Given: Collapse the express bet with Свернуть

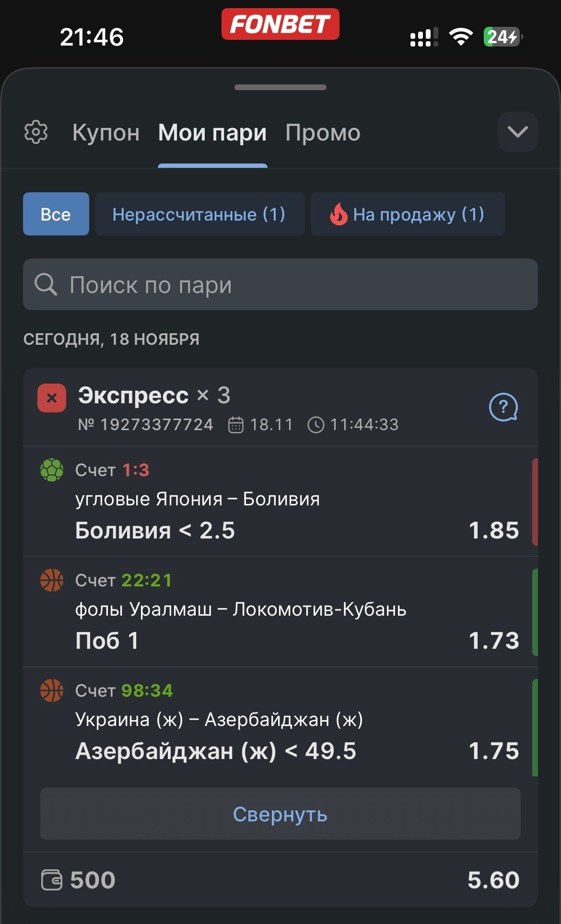Looking at the screenshot, I should point(280,814).
